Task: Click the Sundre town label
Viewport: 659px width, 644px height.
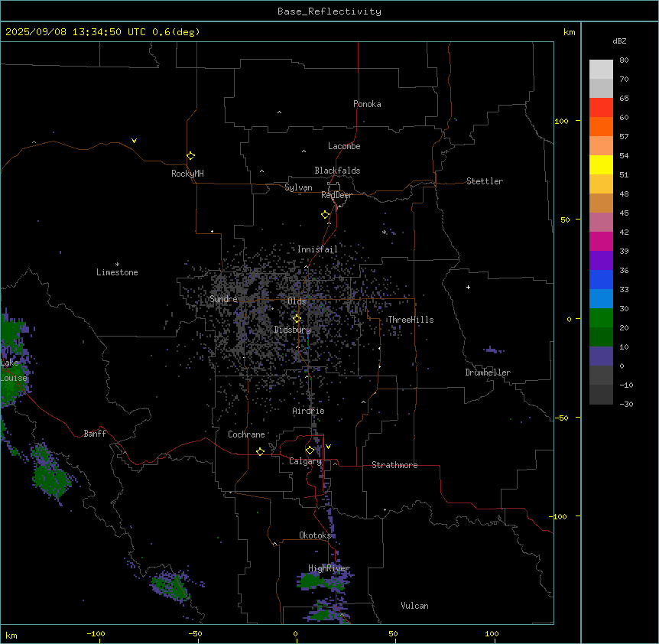Action: click(x=223, y=299)
